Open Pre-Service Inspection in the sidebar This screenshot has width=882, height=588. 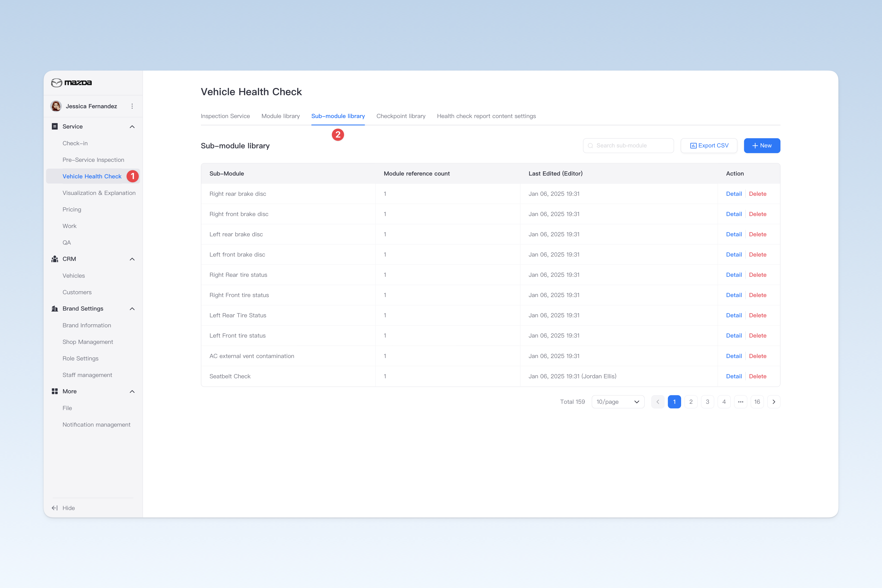point(93,160)
